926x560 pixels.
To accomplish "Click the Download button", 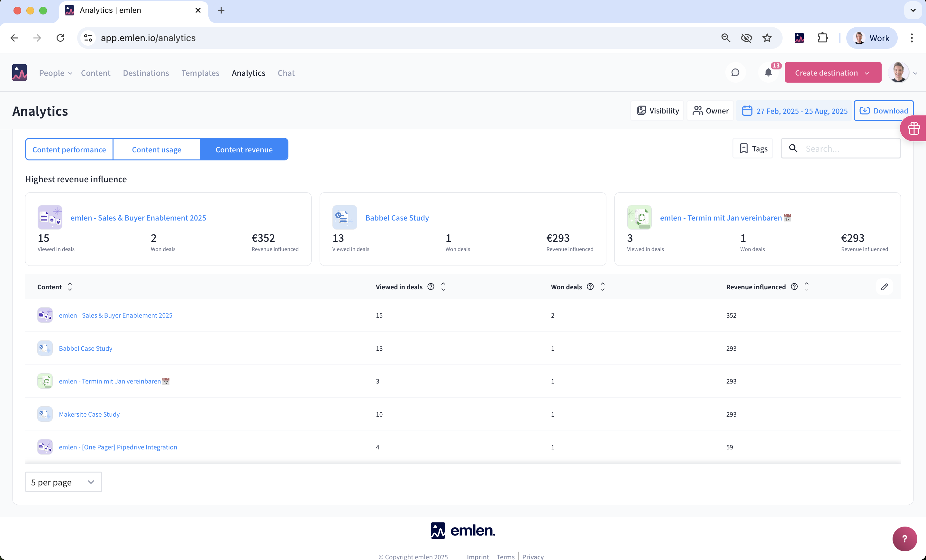I will tap(884, 111).
